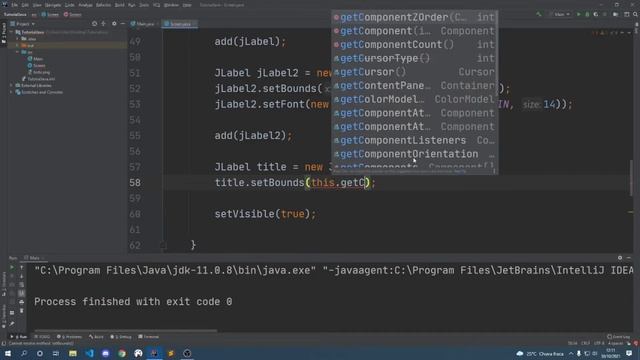Click the green Run button in toolbar
This screenshot has width=640, height=360.
point(578,14)
